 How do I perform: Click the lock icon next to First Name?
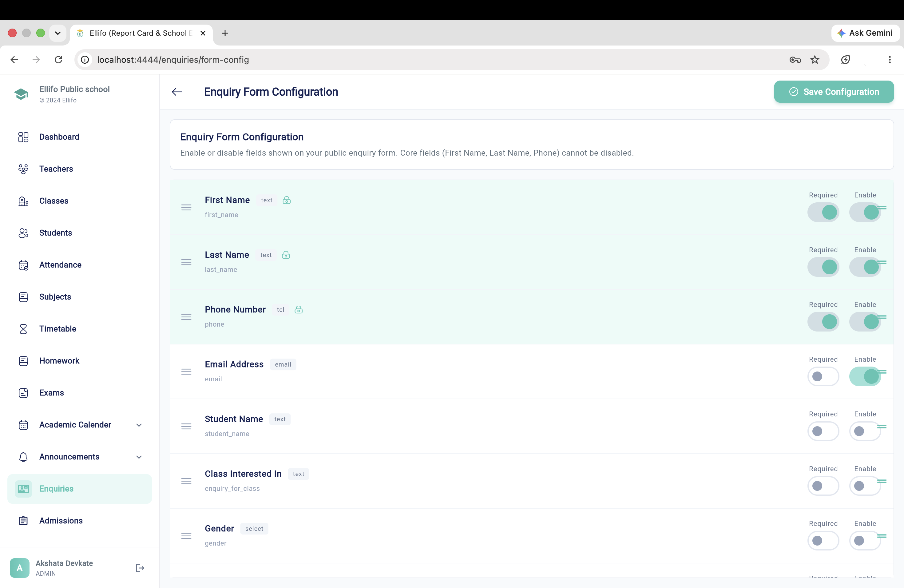(287, 200)
